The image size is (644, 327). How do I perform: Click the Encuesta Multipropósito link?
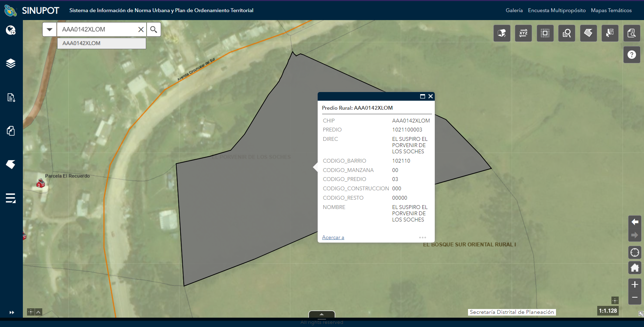point(557,10)
